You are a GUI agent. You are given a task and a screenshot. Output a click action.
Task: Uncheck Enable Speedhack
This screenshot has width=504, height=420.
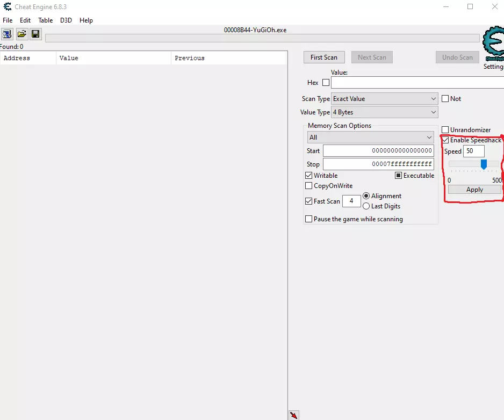pos(445,140)
